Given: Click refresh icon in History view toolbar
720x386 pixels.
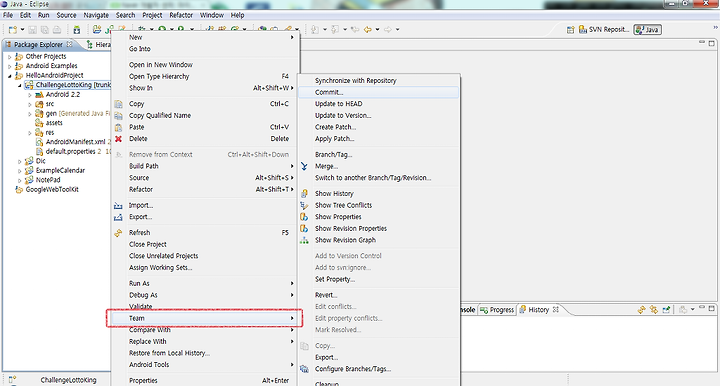Looking at the screenshot, I should pyautogui.click(x=641, y=310).
